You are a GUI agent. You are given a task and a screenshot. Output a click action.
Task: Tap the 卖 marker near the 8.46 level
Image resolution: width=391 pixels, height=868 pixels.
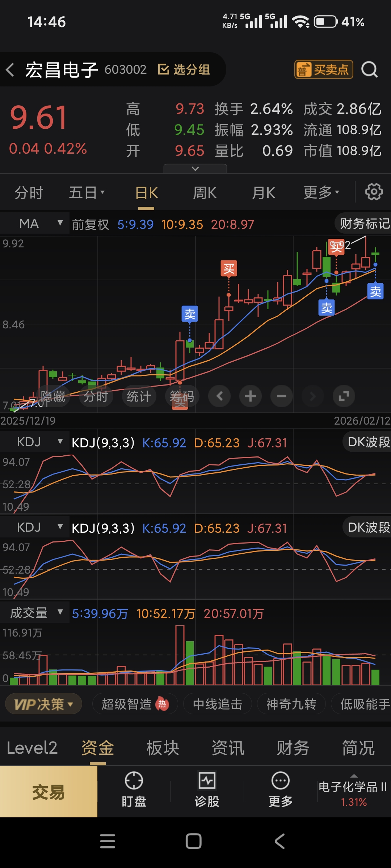tap(190, 314)
